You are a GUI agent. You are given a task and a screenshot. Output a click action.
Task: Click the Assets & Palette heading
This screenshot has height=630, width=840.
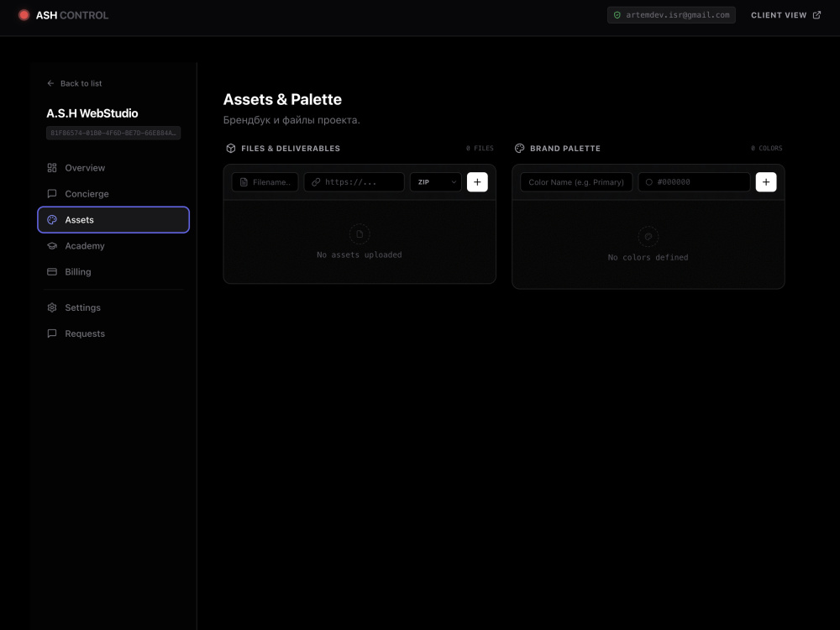coord(282,100)
